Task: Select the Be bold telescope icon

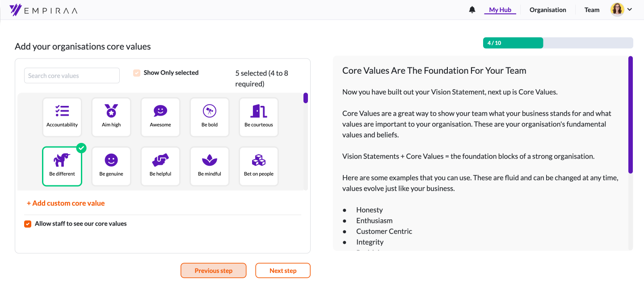Action: (x=210, y=112)
